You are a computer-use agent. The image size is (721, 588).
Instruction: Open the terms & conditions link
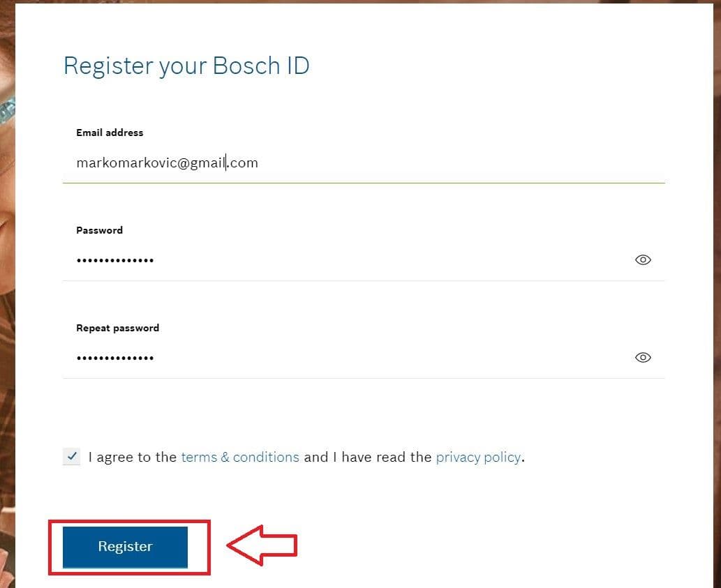pos(240,457)
